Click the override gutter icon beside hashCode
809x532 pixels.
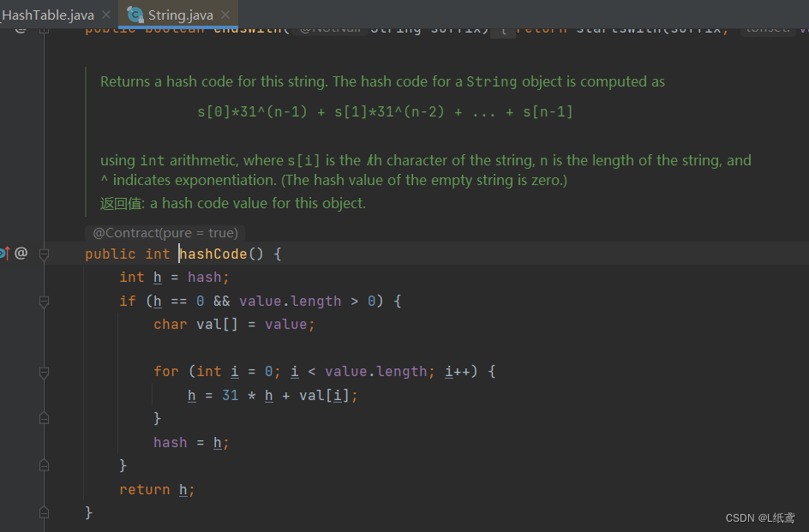coord(4,254)
